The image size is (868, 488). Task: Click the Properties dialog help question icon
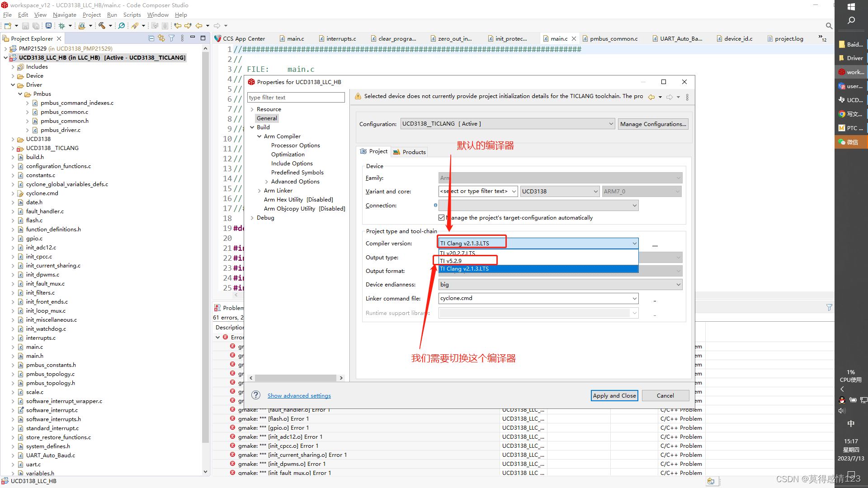pyautogui.click(x=256, y=395)
